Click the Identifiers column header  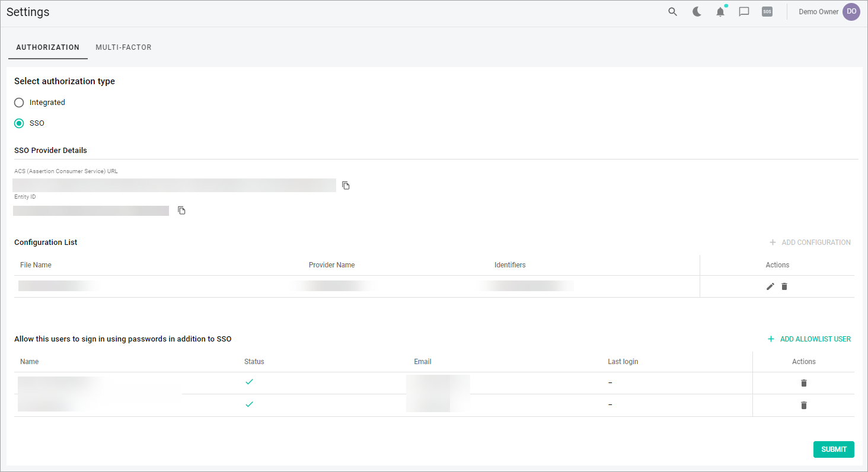[x=510, y=265]
